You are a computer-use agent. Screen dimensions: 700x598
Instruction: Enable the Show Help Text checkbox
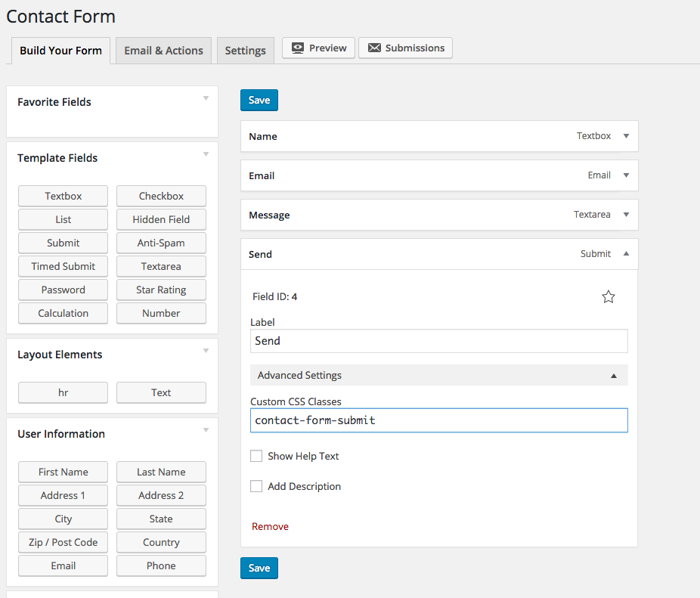(x=256, y=456)
